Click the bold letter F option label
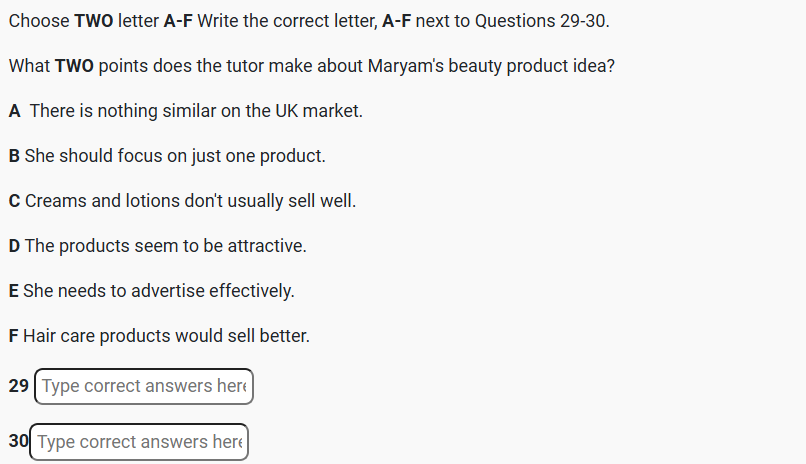The image size is (806, 464). click(14, 336)
